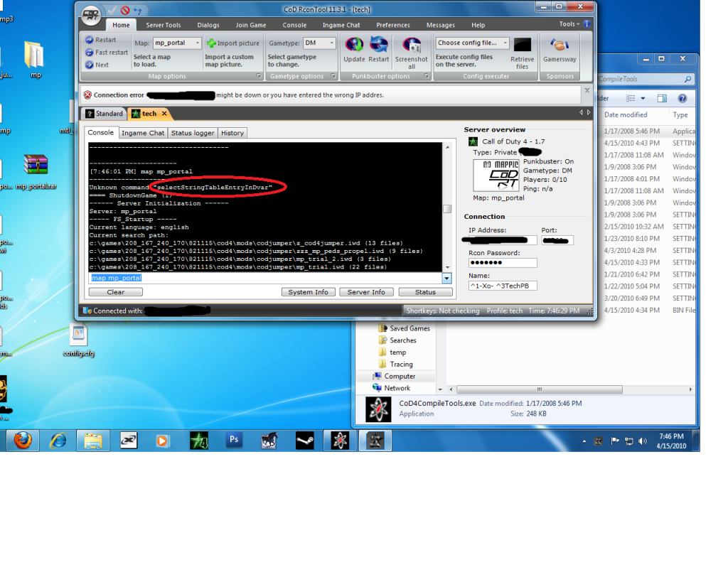
Task: Click the Gamersway sponsor handshake icon
Action: [560, 45]
